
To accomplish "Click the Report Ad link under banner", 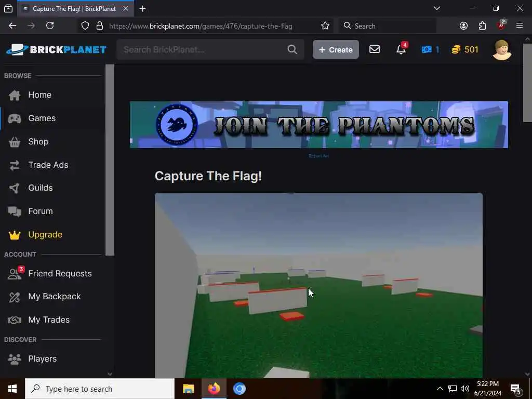I will [x=318, y=156].
